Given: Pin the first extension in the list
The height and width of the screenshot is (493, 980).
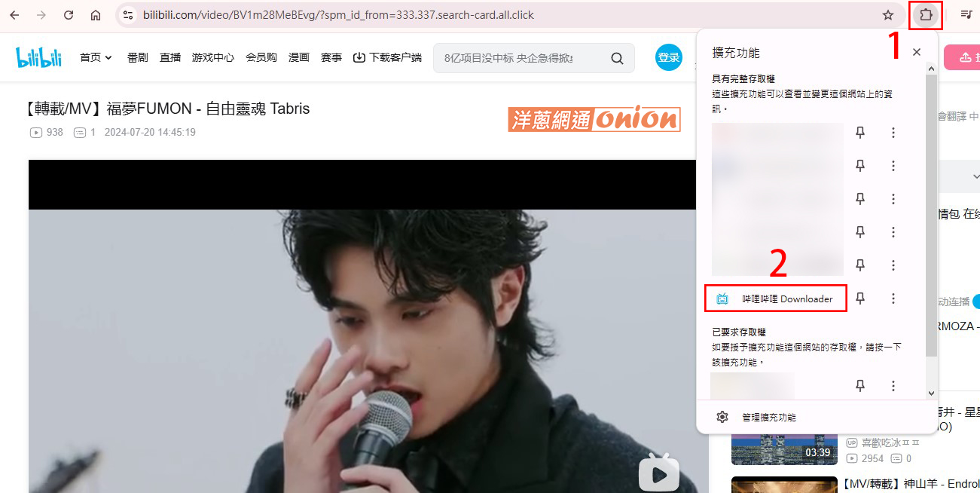Looking at the screenshot, I should point(860,133).
